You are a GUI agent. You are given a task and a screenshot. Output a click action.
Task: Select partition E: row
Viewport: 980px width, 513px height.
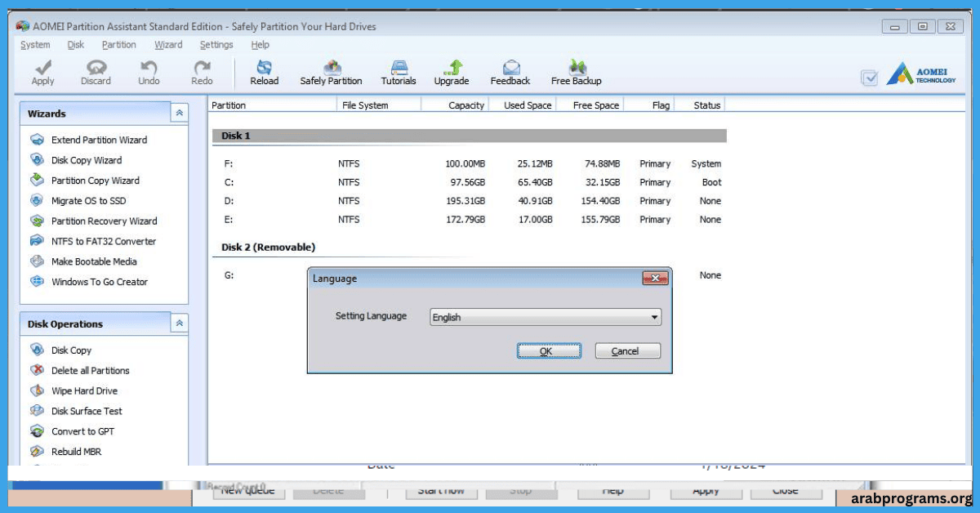pyautogui.click(x=470, y=220)
